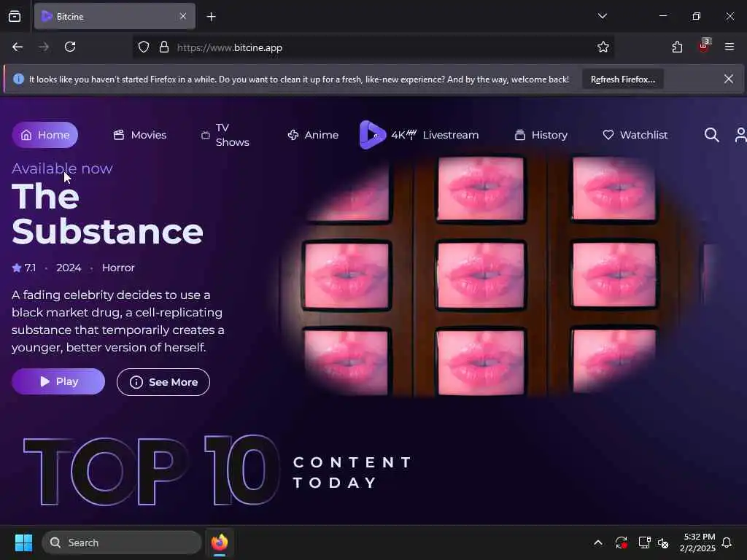
Task: Show hidden system tray icons
Action: [598, 542]
